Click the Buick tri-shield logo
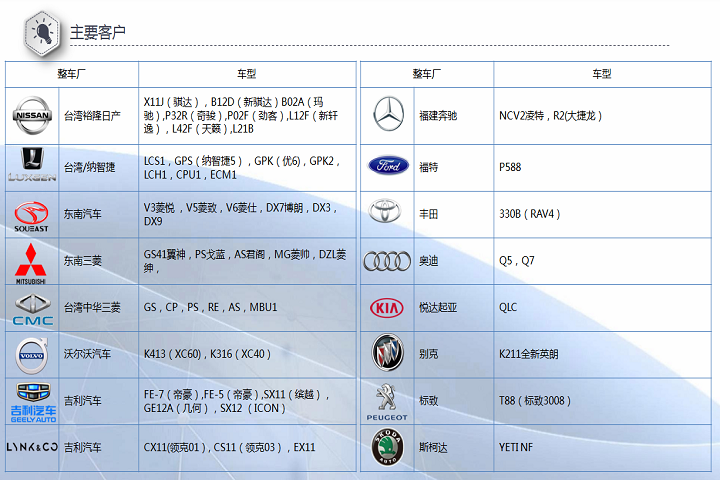720x480 pixels. [387, 353]
